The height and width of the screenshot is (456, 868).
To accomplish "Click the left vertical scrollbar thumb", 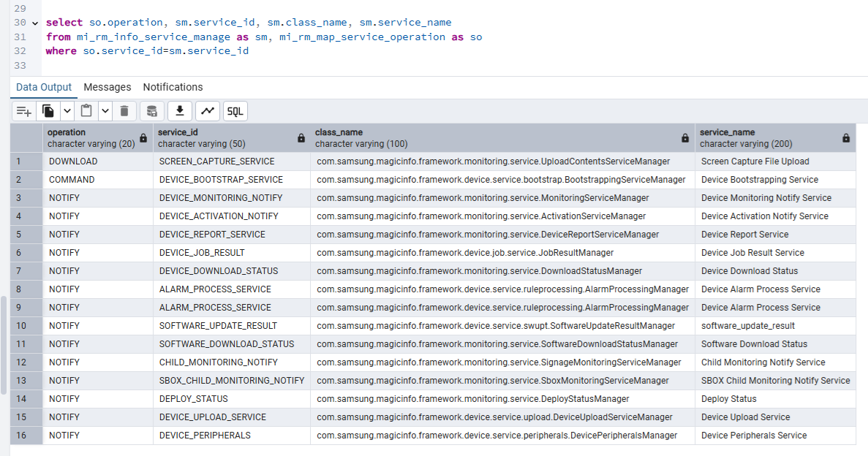I will [x=4, y=345].
